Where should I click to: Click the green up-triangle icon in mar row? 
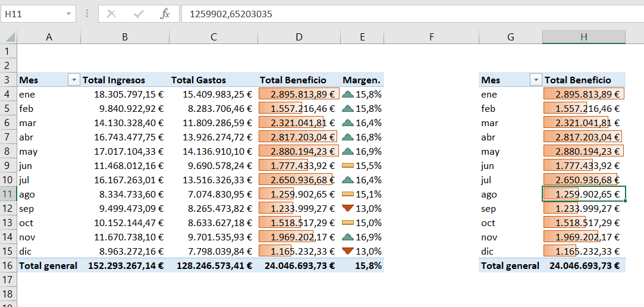pos(347,123)
